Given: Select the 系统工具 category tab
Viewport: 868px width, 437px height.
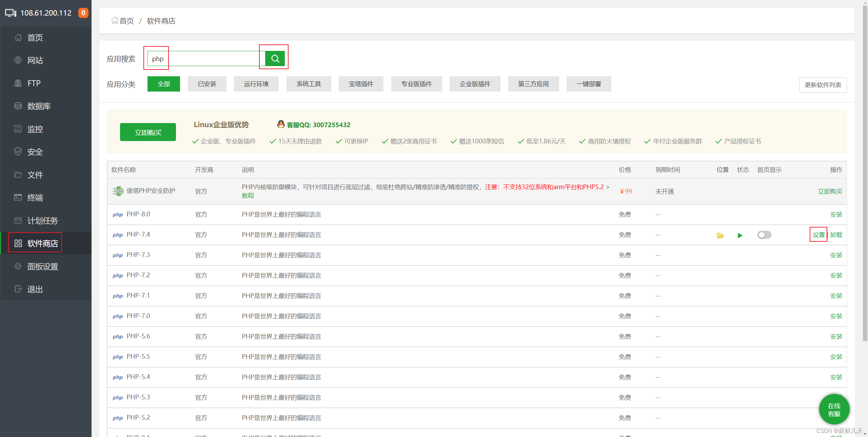Looking at the screenshot, I should click(309, 84).
